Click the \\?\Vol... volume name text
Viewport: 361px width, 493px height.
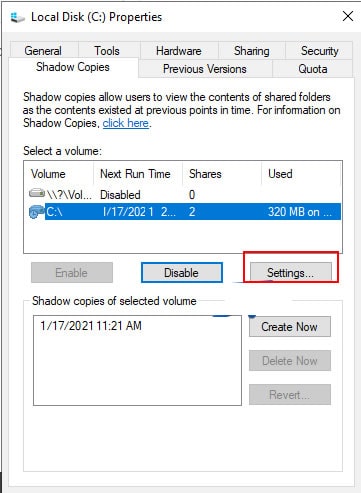(69, 195)
